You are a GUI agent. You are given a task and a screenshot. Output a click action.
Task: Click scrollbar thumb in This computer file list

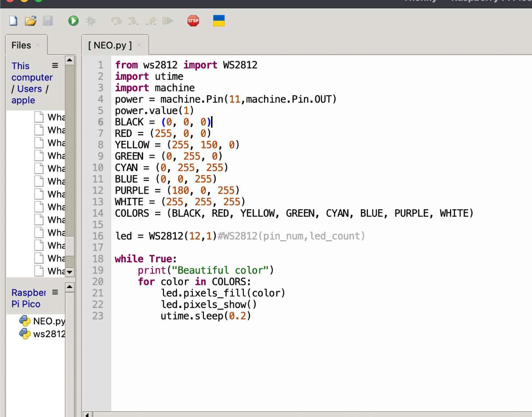coord(70,246)
